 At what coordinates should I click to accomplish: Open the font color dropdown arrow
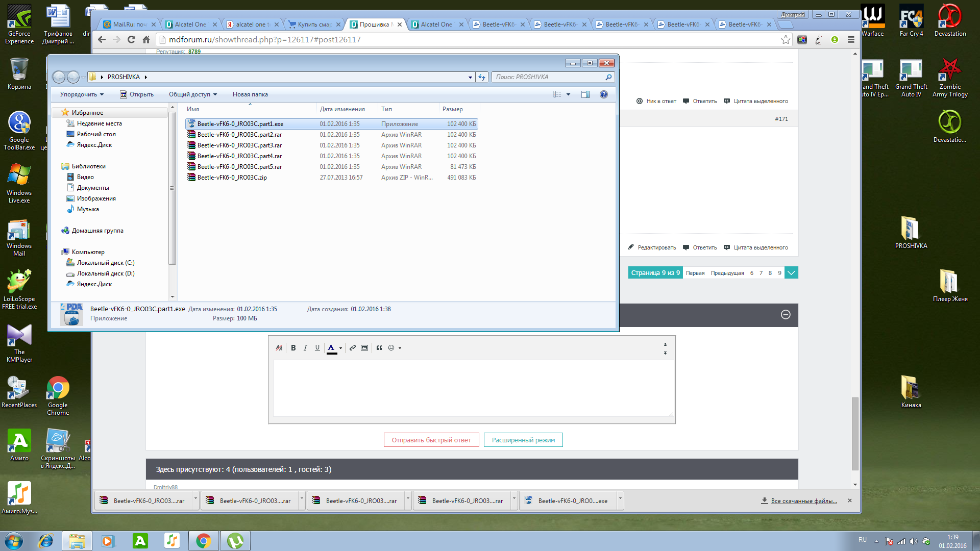pos(340,348)
